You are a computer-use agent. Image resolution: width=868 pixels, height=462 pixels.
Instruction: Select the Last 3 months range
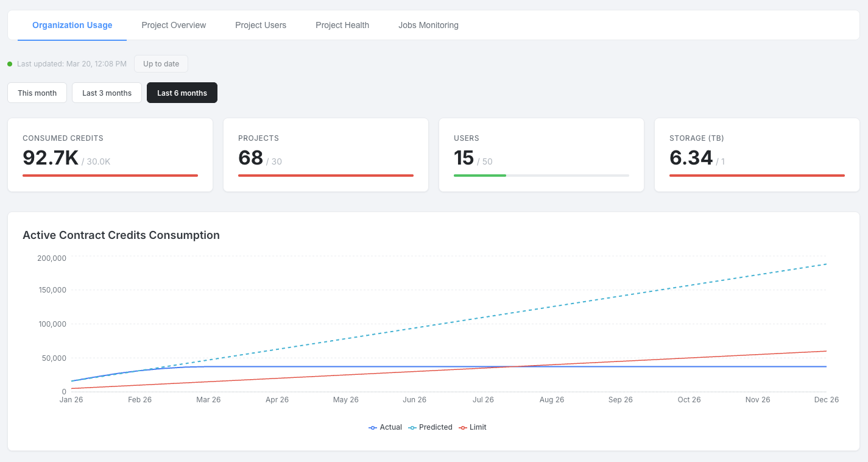click(x=107, y=93)
